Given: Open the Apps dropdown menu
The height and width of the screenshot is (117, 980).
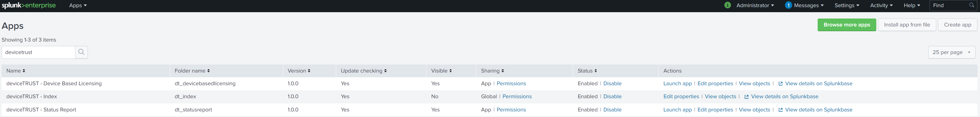Looking at the screenshot, I should coord(78,5).
